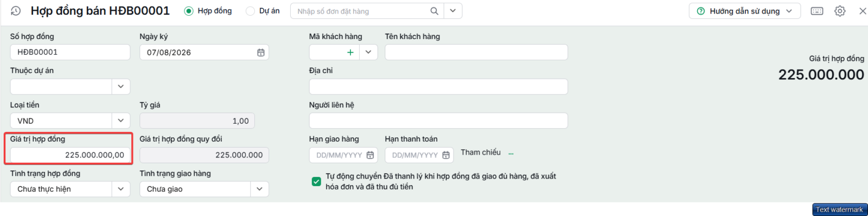Viewport: 868px width, 216px height.
Task: Open Tham chiếu ellipsis button
Action: (511, 153)
